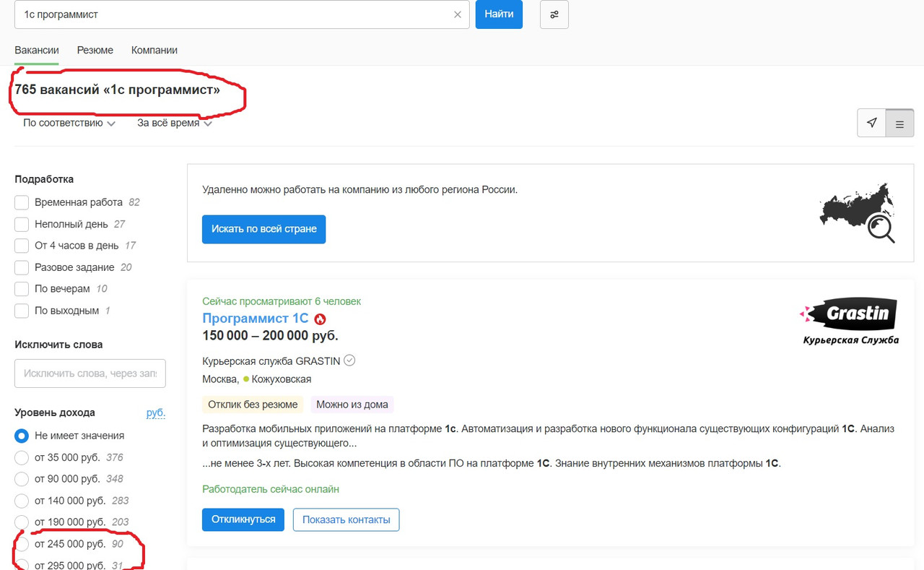Tick 'Разовое задание' checkbox

22,267
